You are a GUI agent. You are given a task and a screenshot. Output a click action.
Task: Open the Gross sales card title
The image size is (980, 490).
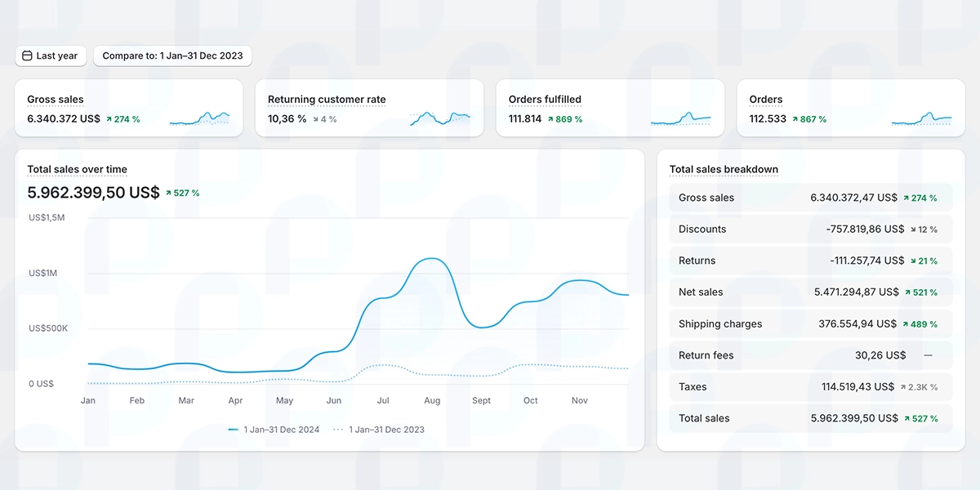pos(56,100)
